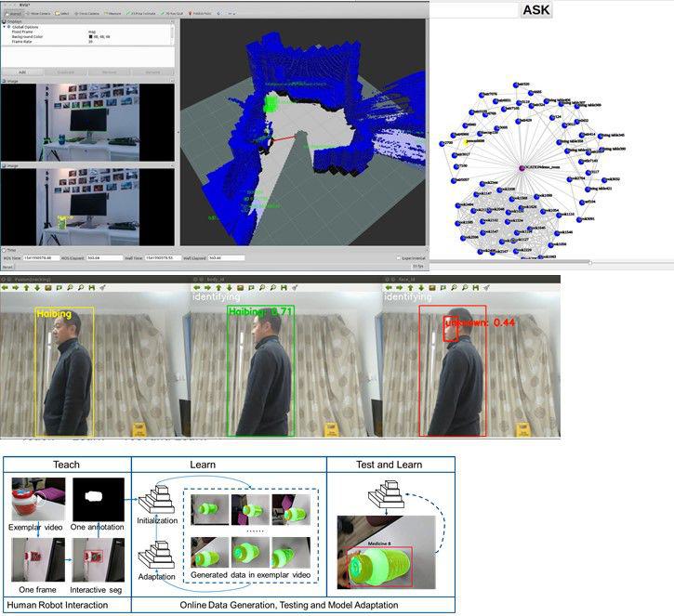Click the Add display button
The width and height of the screenshot is (674, 616).
22,72
